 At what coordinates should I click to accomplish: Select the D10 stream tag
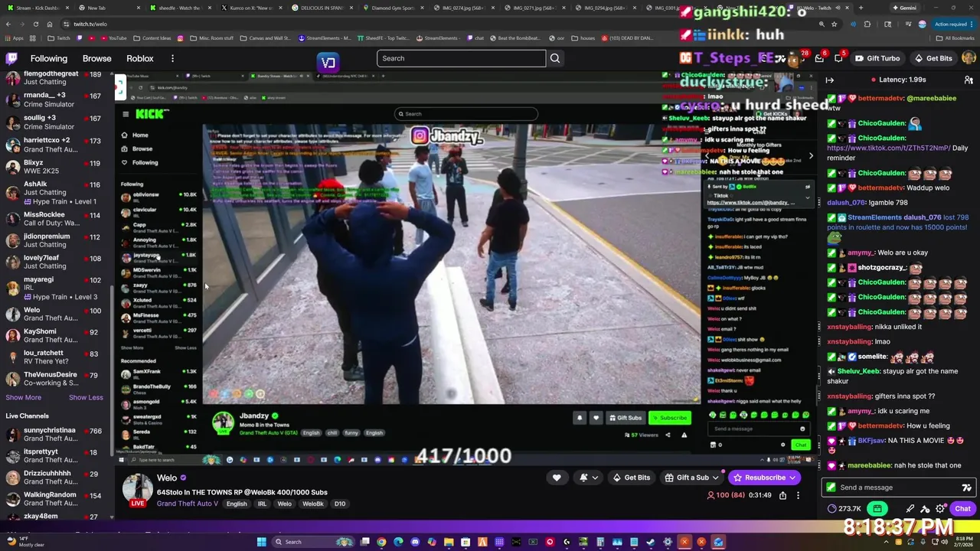340,504
